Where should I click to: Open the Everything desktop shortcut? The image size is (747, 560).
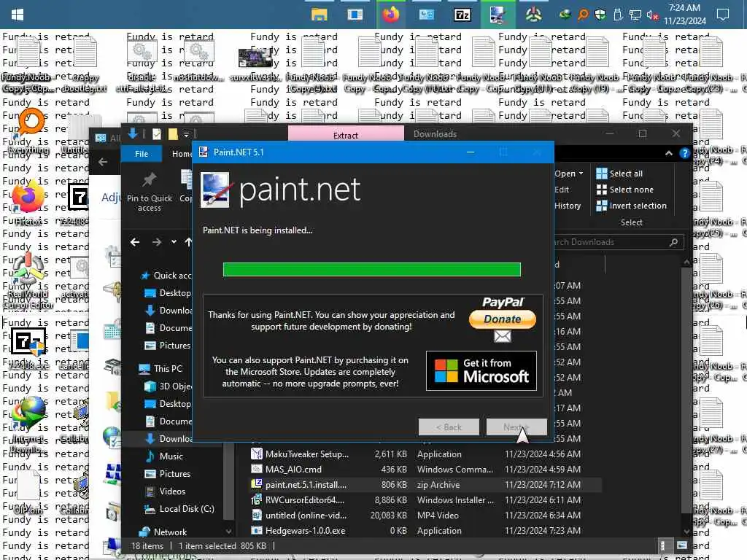pyautogui.click(x=29, y=131)
